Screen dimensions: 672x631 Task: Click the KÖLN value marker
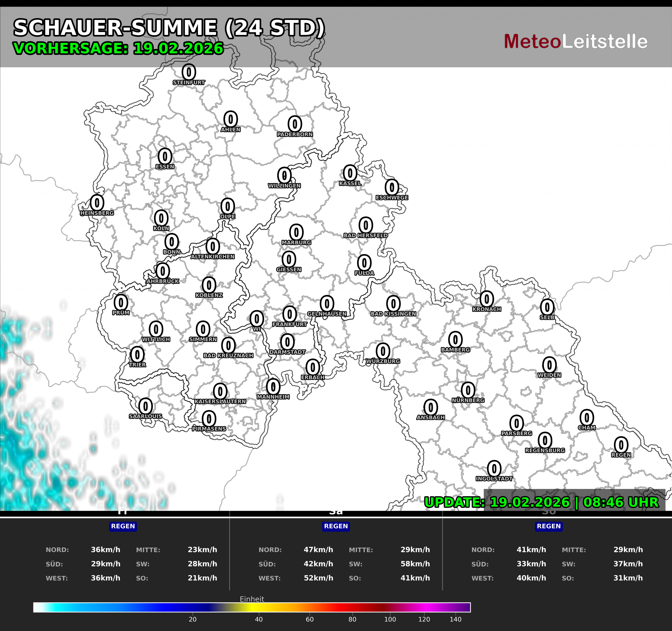(x=161, y=218)
